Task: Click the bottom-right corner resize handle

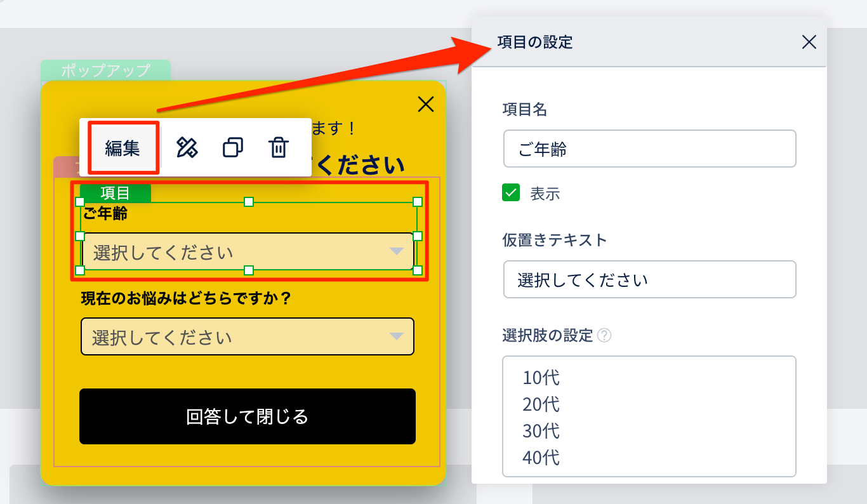Action: pyautogui.click(x=418, y=270)
